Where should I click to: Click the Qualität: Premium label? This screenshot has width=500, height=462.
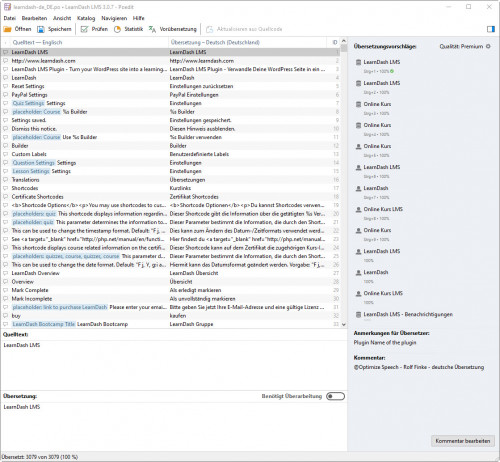point(461,46)
